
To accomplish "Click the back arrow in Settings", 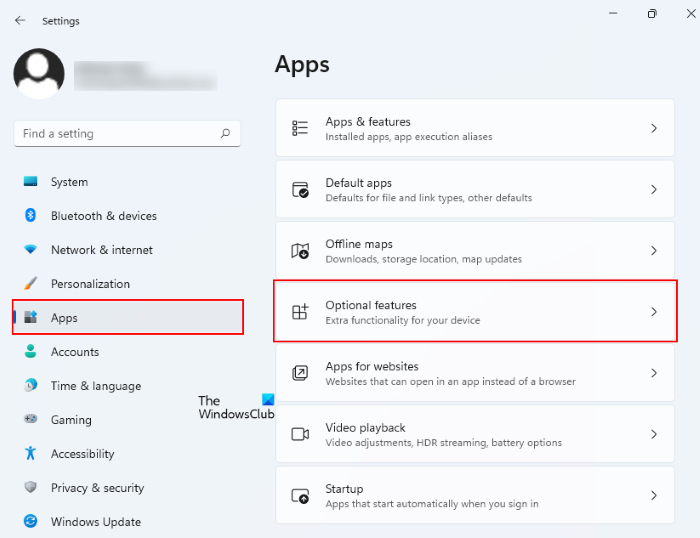I will pyautogui.click(x=20, y=20).
